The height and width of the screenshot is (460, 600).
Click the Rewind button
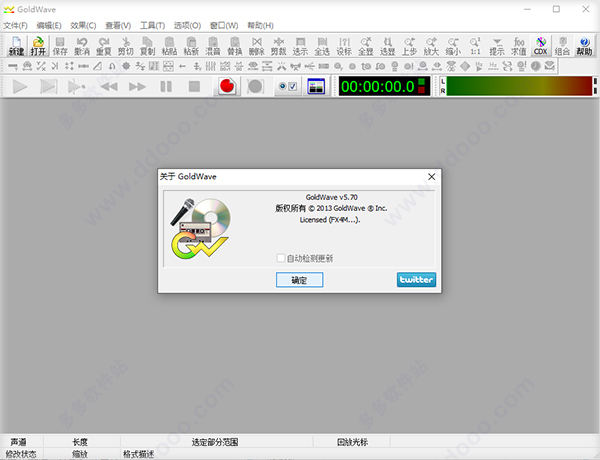109,86
